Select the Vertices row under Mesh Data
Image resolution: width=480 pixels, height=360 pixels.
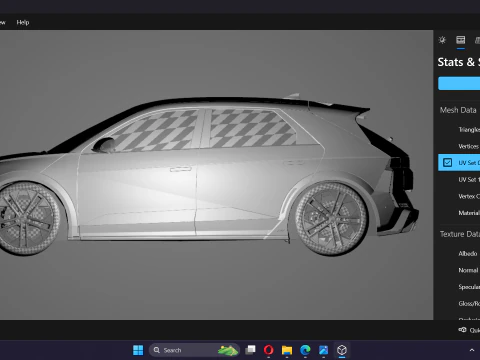pos(459,146)
